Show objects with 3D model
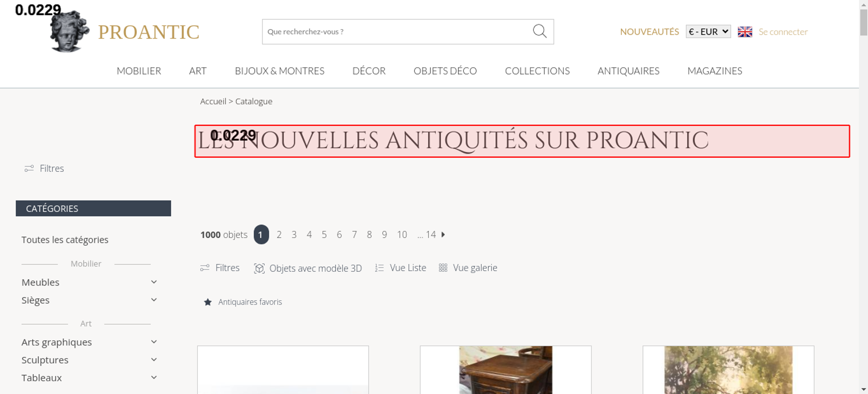868x394 pixels. click(308, 268)
